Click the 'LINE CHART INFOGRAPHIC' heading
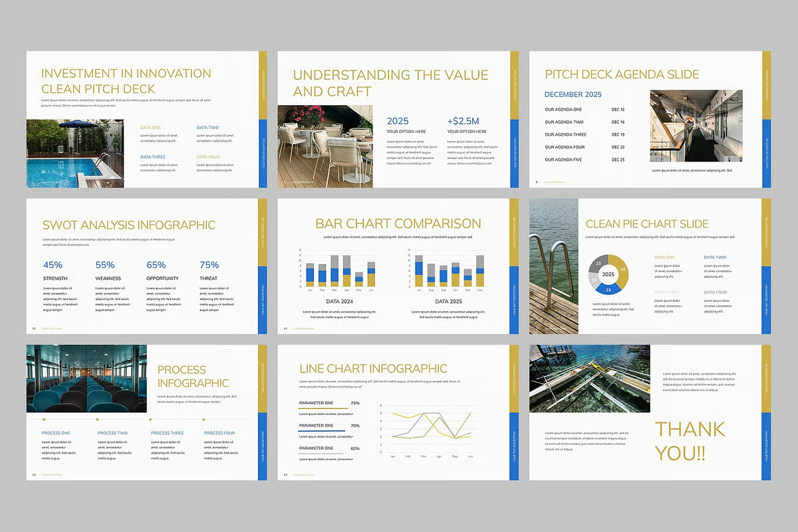This screenshot has height=532, width=798. (x=373, y=368)
